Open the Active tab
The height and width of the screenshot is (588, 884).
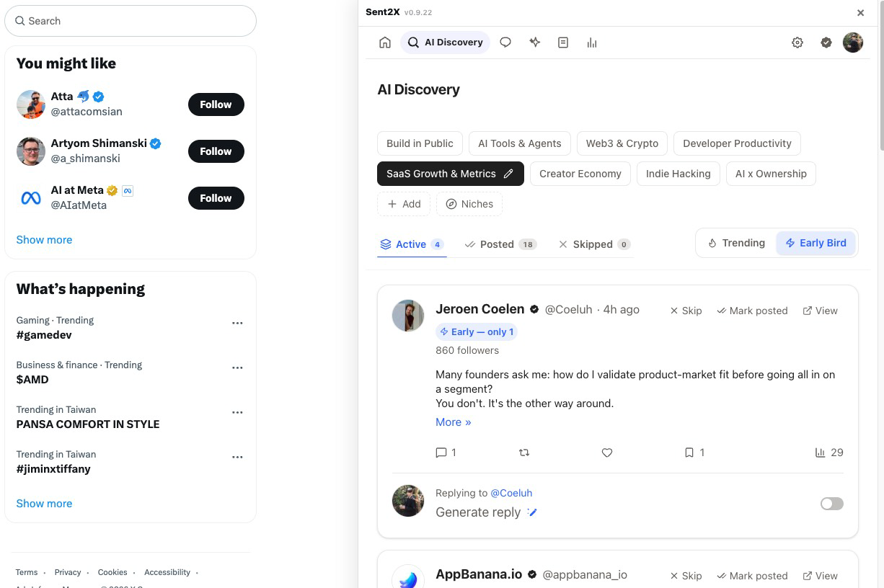pyautogui.click(x=412, y=244)
